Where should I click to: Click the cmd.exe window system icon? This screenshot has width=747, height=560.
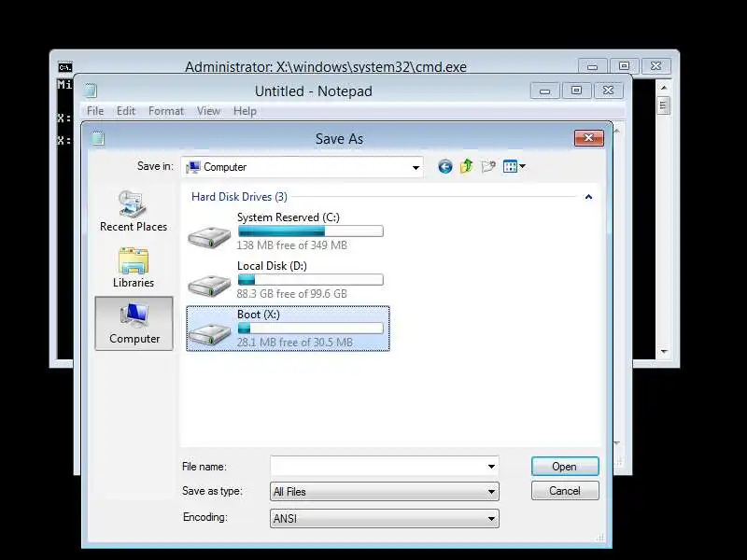point(65,66)
